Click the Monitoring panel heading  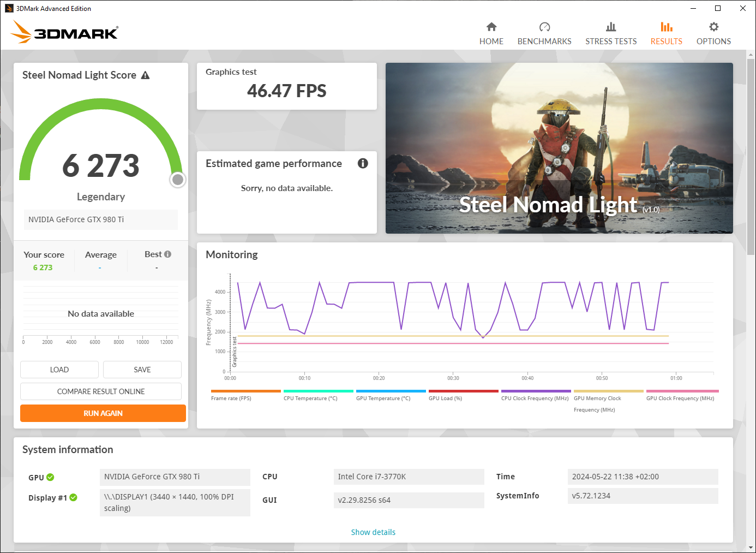tap(232, 254)
